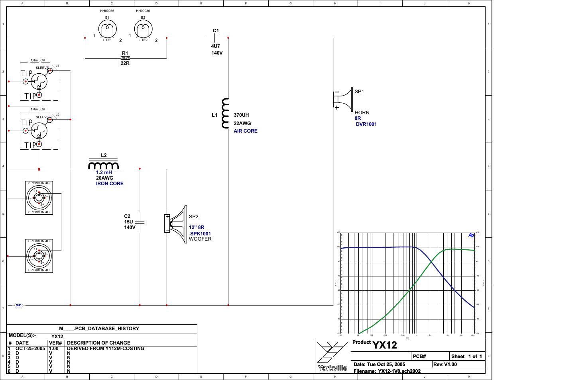Click the HH00036 label above B2
The image size is (588, 380).
tap(143, 11)
